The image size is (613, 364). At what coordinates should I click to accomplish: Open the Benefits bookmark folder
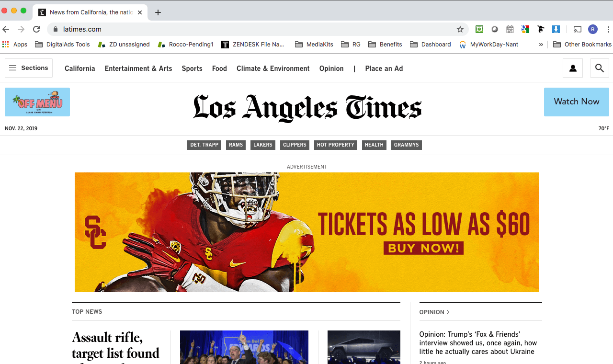[385, 45]
